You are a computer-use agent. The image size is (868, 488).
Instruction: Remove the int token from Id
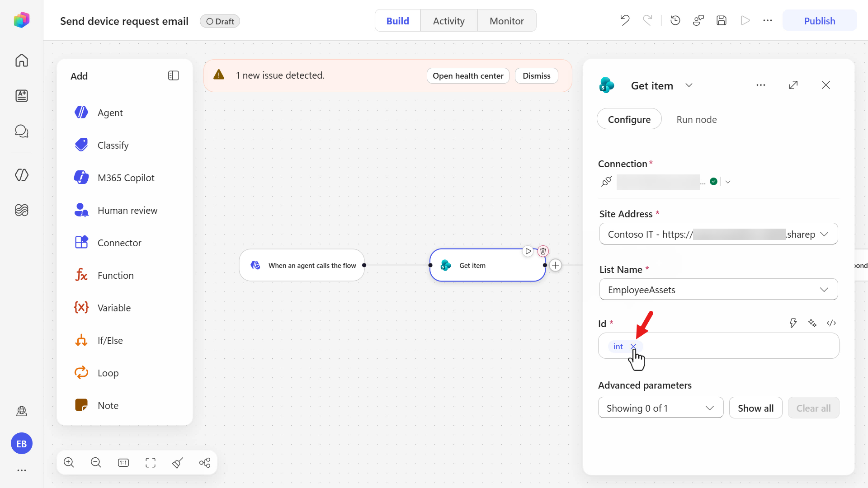coord(633,347)
